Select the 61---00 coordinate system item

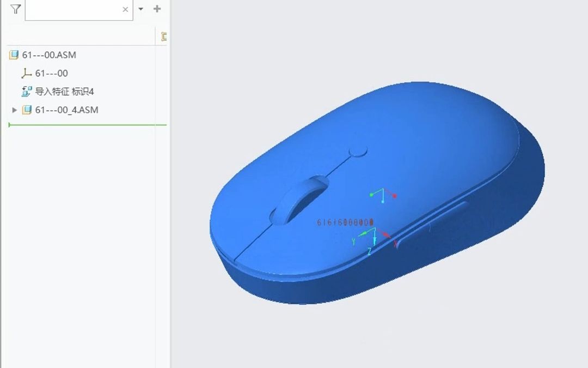(51, 73)
